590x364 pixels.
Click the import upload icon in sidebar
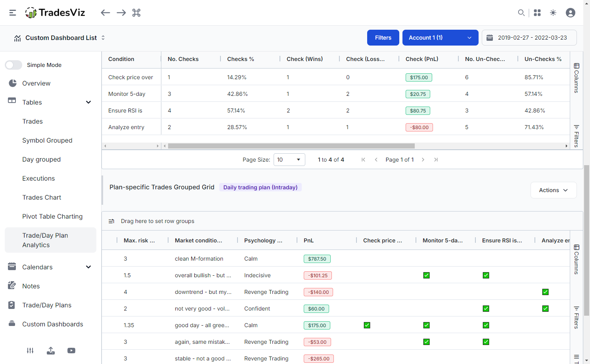click(x=51, y=351)
